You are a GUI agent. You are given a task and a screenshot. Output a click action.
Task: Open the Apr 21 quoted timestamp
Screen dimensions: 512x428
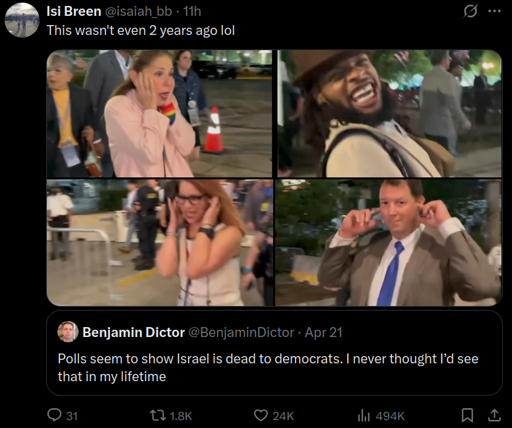click(x=324, y=332)
